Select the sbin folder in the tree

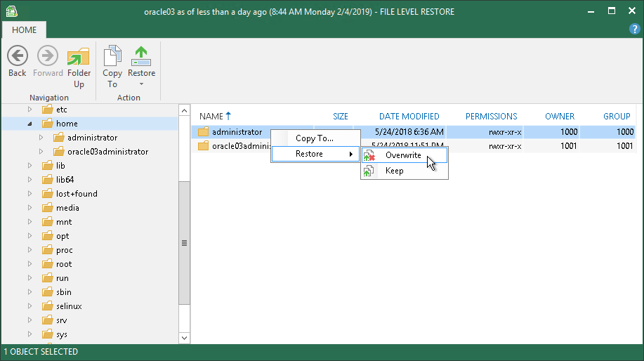(64, 292)
